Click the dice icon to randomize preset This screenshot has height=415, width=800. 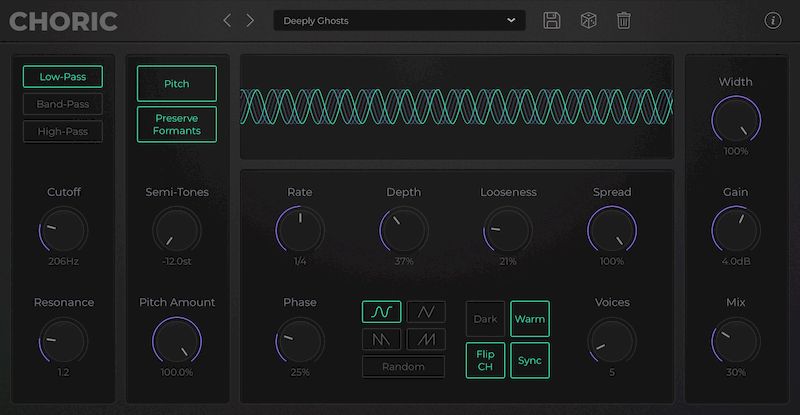(x=588, y=20)
